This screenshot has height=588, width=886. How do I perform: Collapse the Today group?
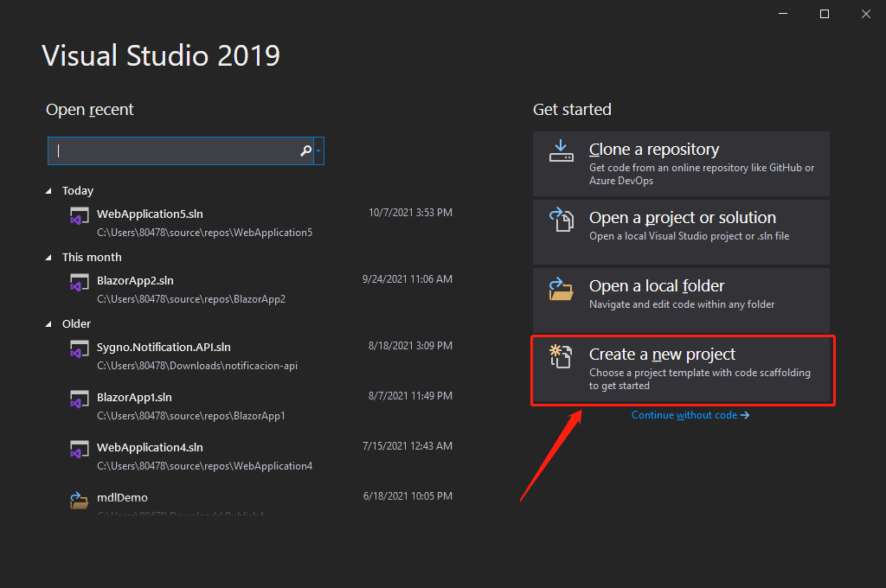[50, 191]
